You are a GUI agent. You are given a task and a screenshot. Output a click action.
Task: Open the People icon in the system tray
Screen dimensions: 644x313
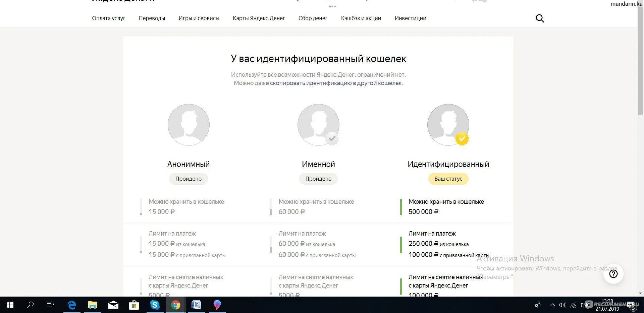[538, 305]
